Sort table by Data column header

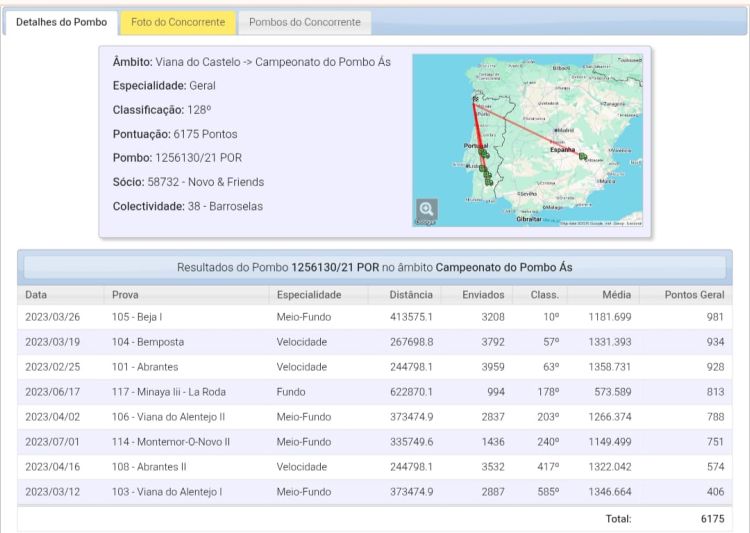[36, 295]
